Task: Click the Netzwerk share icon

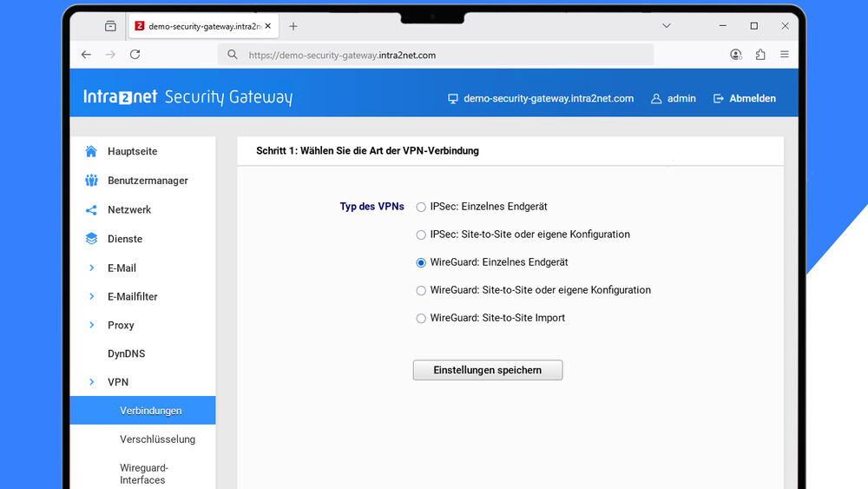Action: pyautogui.click(x=91, y=210)
